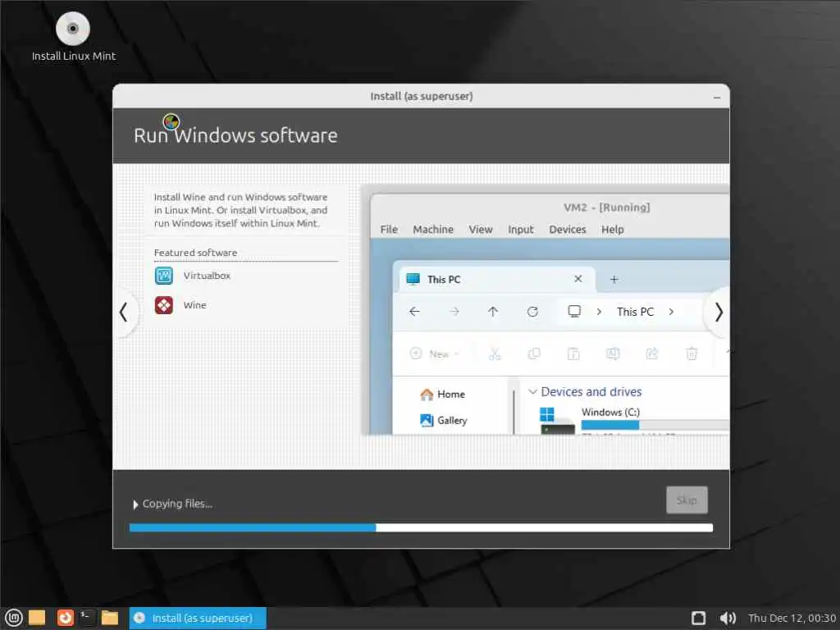Click the This PC breadcrumb text
Viewport: 840px width, 630px height.
(x=636, y=312)
